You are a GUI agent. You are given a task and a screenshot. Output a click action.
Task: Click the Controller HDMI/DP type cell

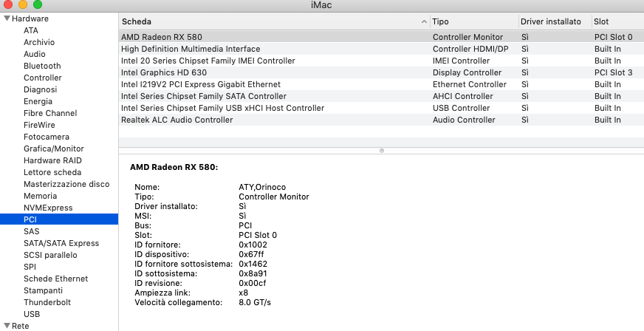click(x=470, y=49)
